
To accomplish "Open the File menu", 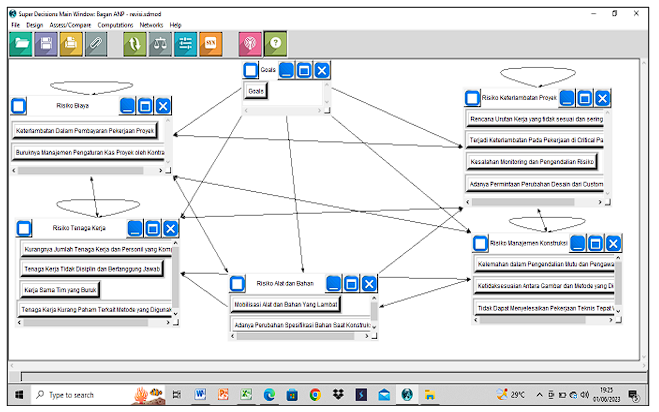I will click(16, 25).
